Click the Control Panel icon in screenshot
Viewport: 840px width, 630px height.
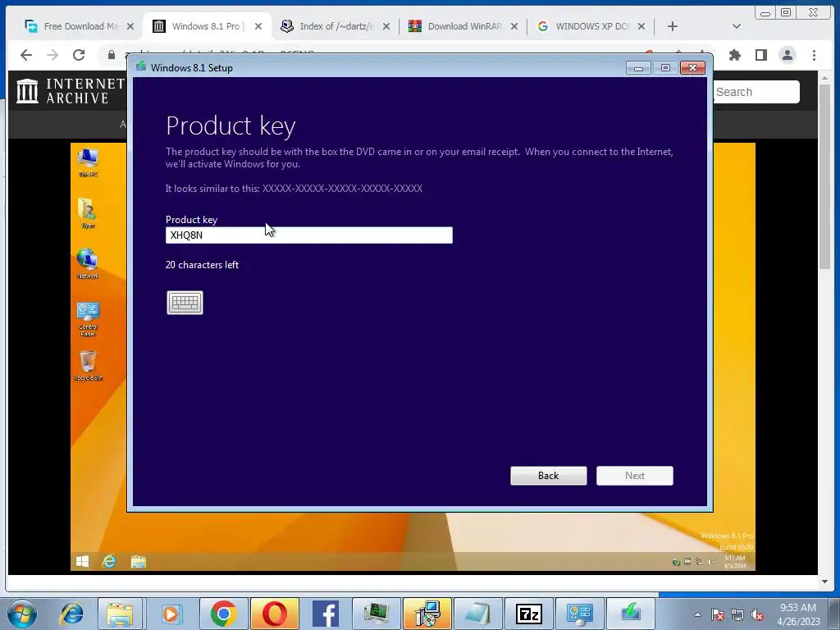tap(88, 319)
